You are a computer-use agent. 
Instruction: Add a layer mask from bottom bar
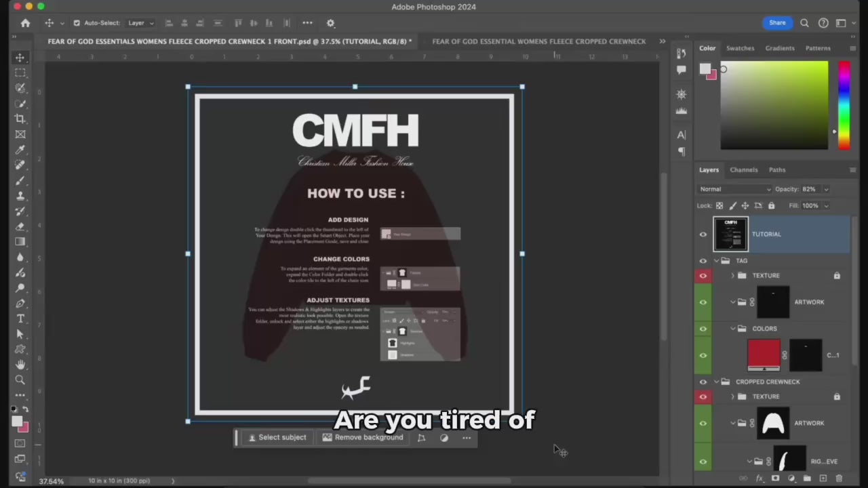click(x=775, y=479)
